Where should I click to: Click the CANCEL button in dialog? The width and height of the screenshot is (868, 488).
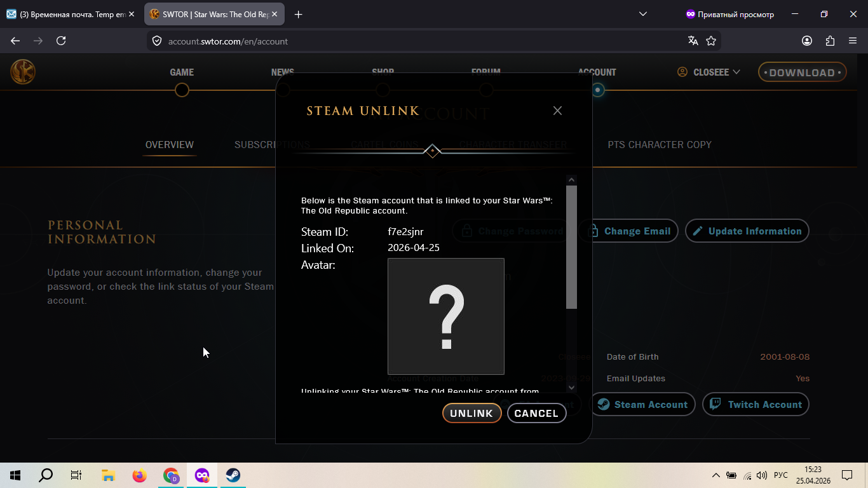pyautogui.click(x=536, y=413)
